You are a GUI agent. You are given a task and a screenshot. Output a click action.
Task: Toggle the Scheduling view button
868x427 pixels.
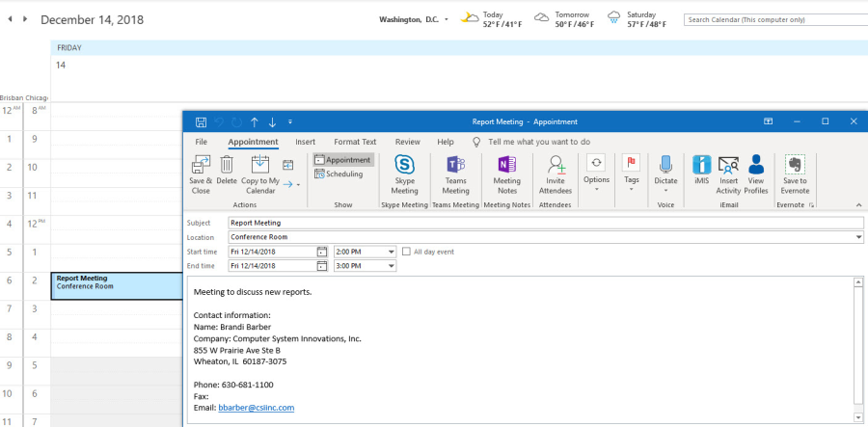[x=339, y=174]
